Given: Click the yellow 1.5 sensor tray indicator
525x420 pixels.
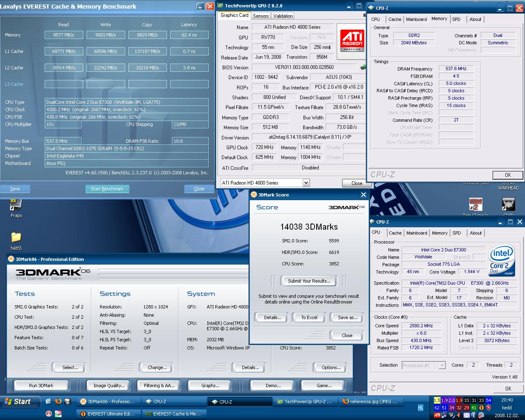Looking at the screenshot, I should coord(437,400).
